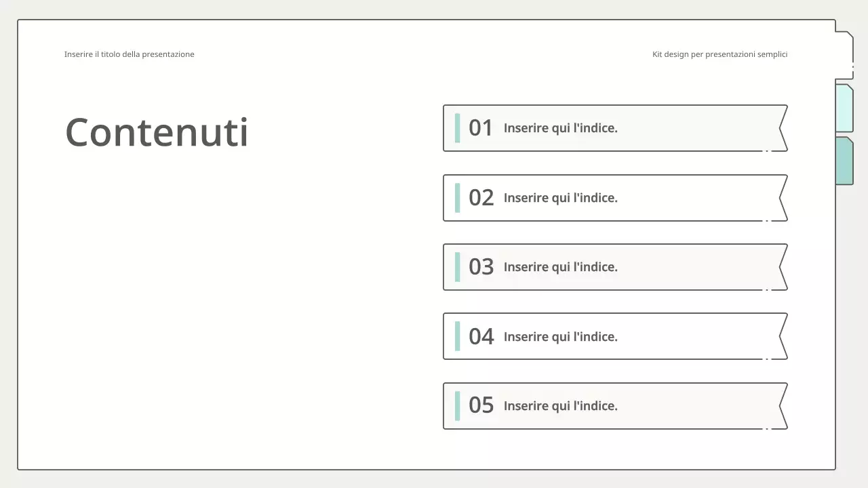Click the number 01 in the index
868x488 pixels.
pyautogui.click(x=481, y=128)
